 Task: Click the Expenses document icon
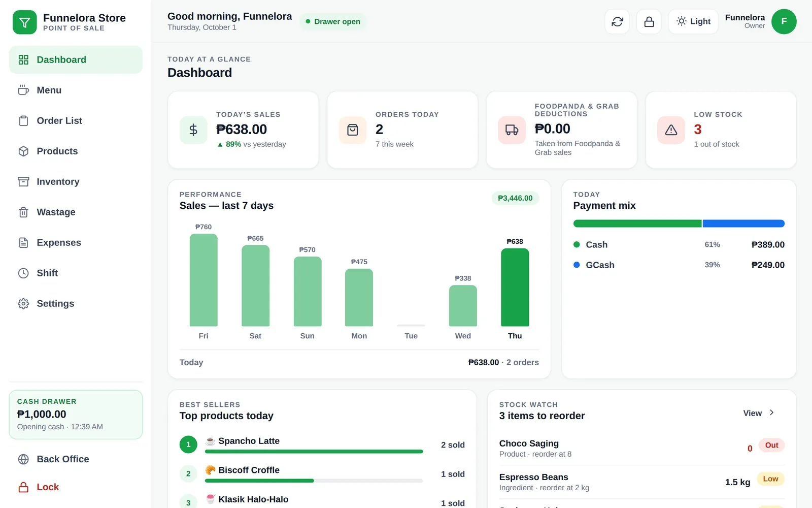(23, 242)
